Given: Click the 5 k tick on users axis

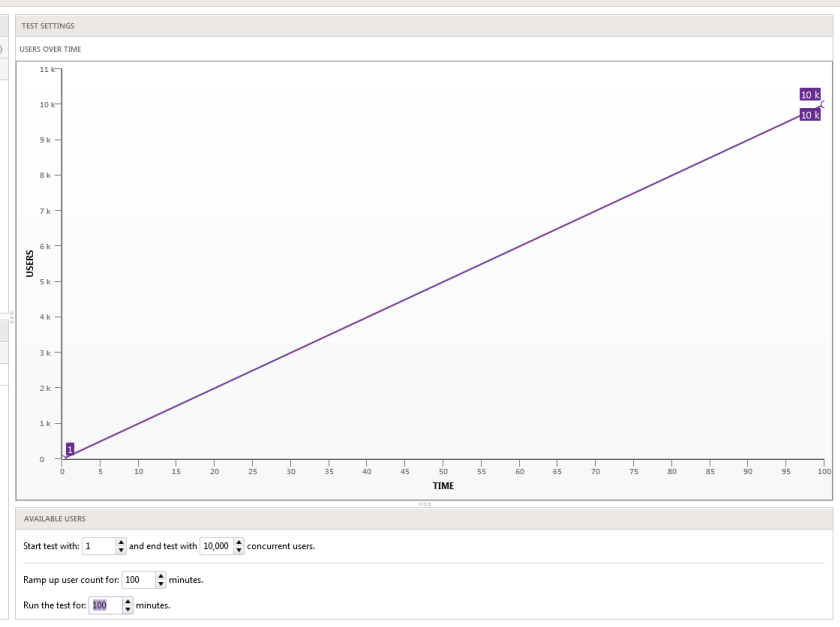Looking at the screenshot, I should 45,282.
